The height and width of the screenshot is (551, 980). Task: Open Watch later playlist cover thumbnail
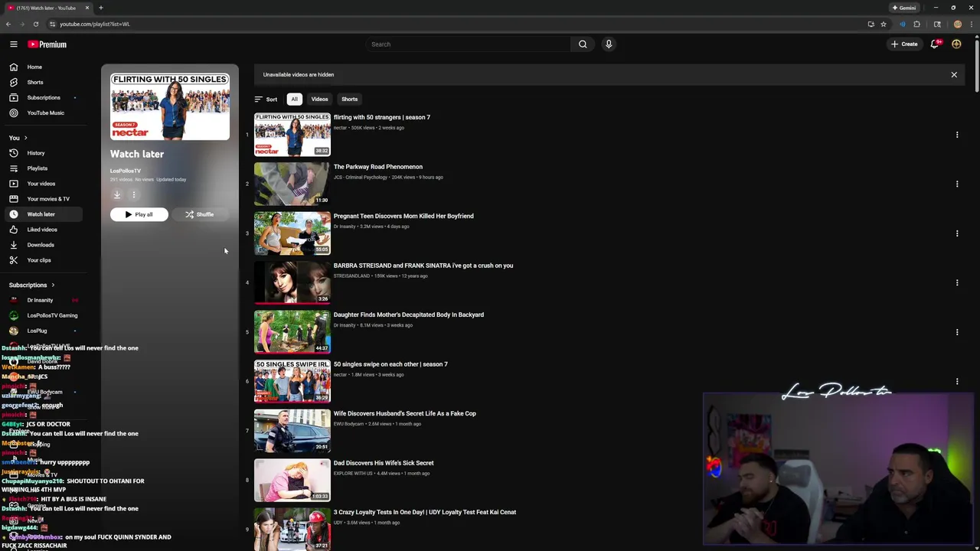(x=170, y=107)
